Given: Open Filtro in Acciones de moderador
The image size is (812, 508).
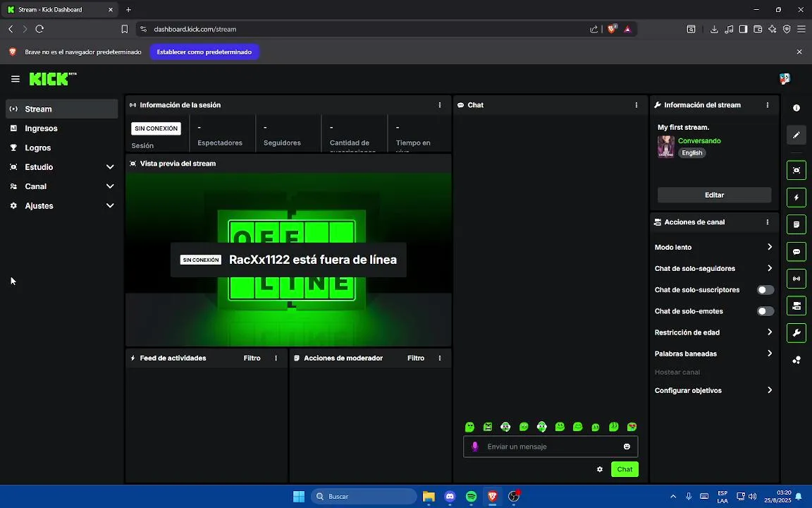Looking at the screenshot, I should [416, 358].
